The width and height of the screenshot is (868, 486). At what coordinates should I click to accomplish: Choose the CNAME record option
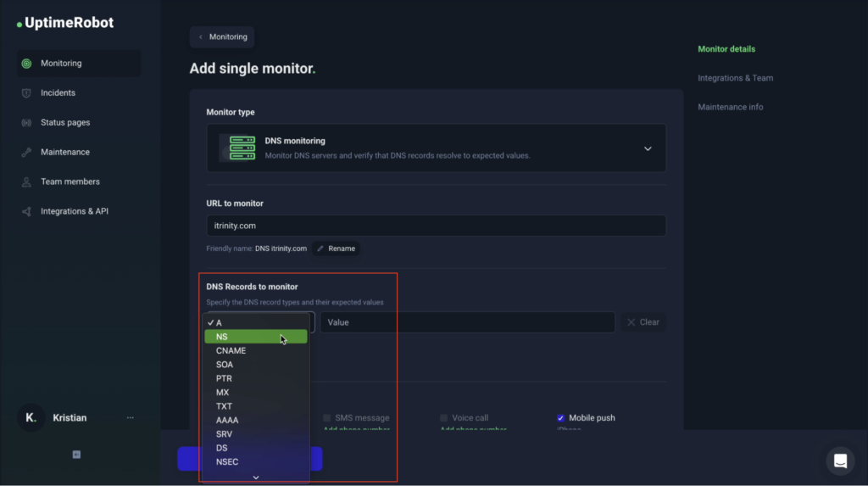click(x=256, y=350)
